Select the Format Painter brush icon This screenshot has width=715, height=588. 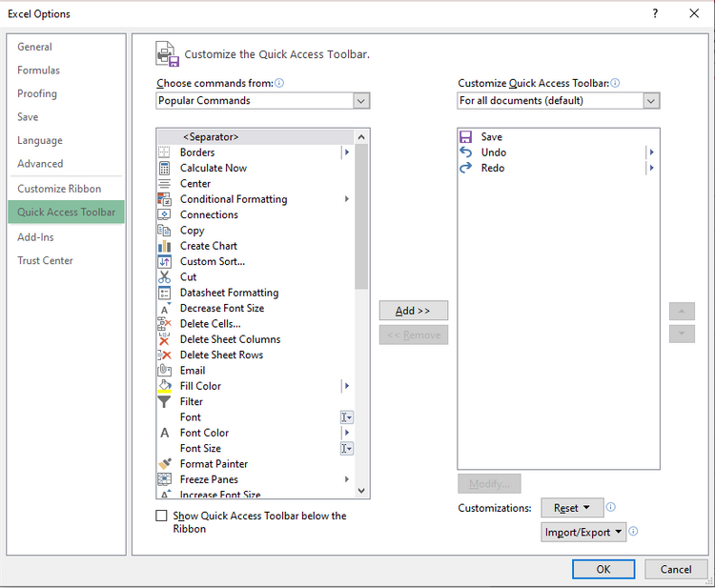coord(164,463)
